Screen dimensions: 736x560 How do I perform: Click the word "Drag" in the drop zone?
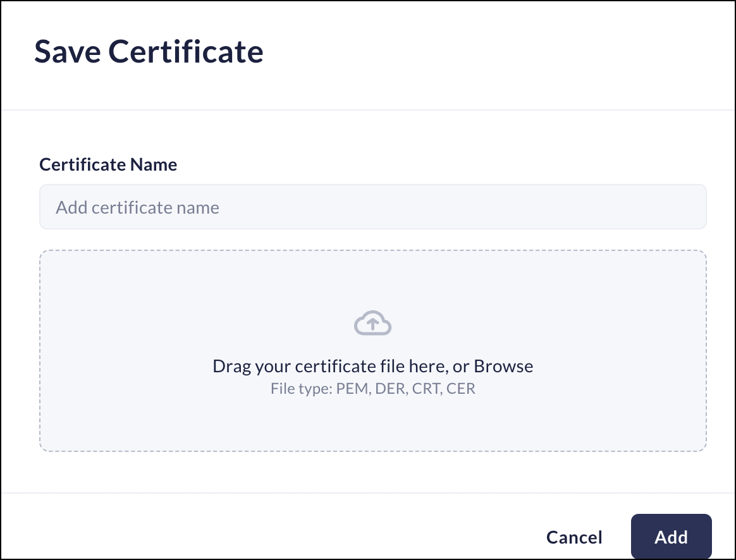[228, 366]
